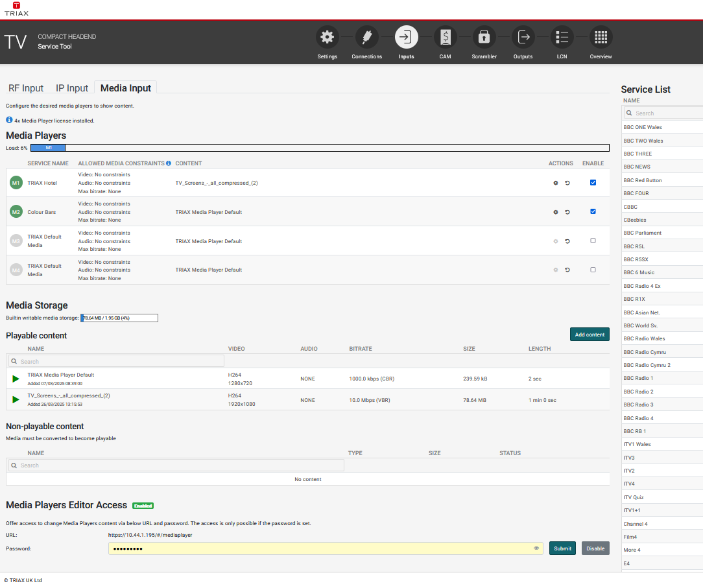
Task: Select Channel 4 in Service List
Action: (x=663, y=524)
